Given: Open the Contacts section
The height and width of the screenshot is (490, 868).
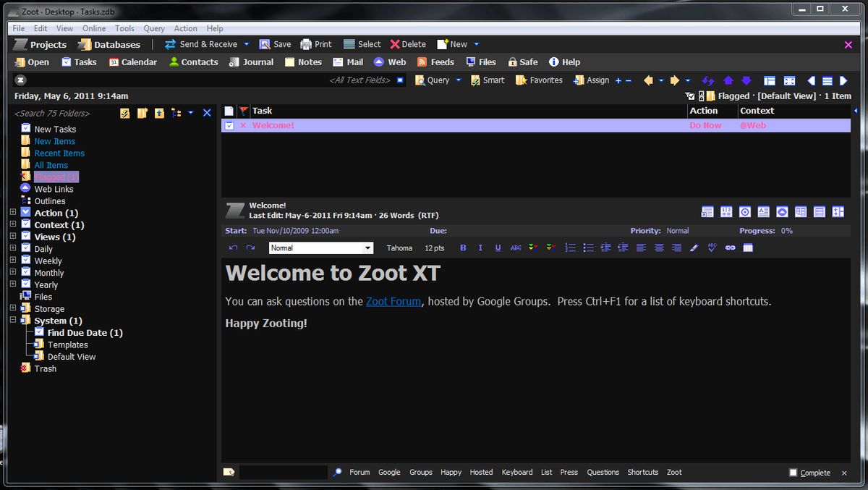Looking at the screenshot, I should (193, 62).
